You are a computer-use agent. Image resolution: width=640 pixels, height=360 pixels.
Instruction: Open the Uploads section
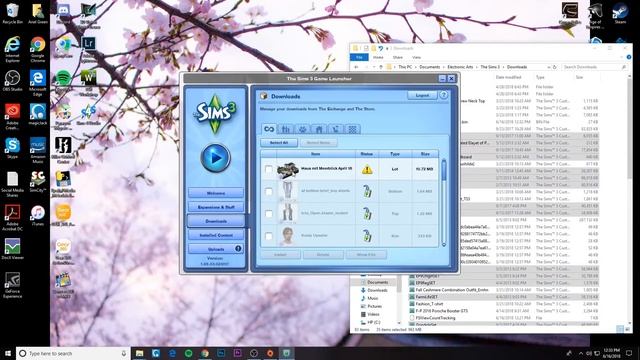[216, 249]
